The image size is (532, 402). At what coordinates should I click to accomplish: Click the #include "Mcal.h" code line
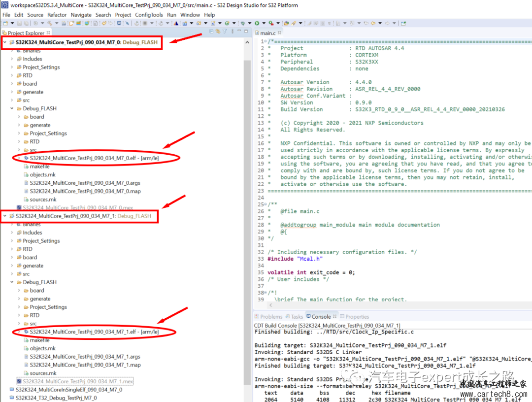click(x=295, y=259)
